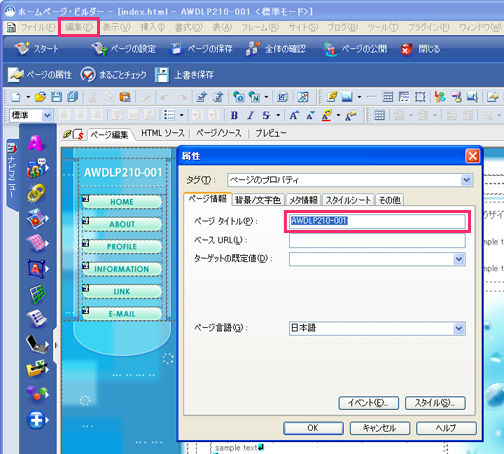This screenshot has height=454, width=504.
Task: Click まるごとチェック toolbar button
Action: coord(113,74)
